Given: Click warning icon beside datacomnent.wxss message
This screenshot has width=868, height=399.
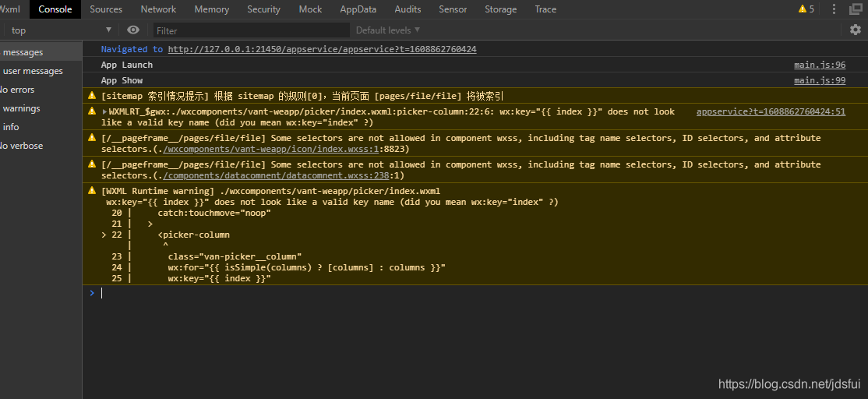Looking at the screenshot, I should tap(92, 164).
